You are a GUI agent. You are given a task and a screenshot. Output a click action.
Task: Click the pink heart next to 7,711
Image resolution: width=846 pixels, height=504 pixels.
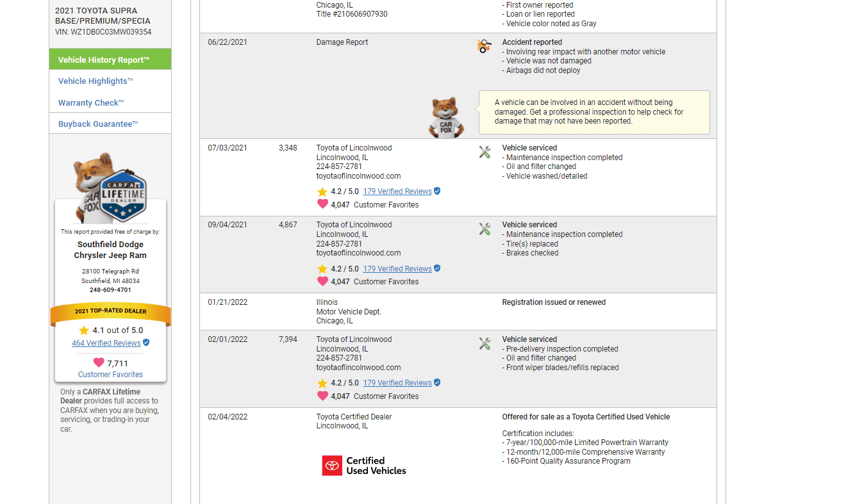point(99,362)
